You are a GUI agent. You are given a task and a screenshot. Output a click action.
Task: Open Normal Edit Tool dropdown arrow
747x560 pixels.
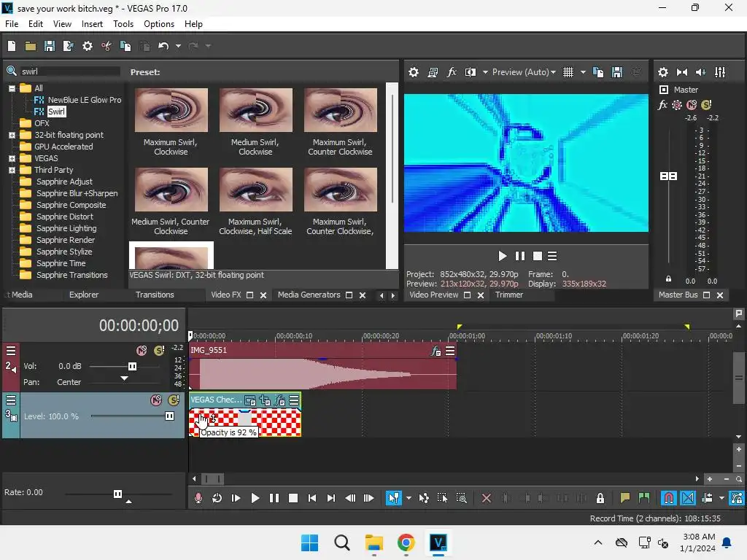[409, 498]
